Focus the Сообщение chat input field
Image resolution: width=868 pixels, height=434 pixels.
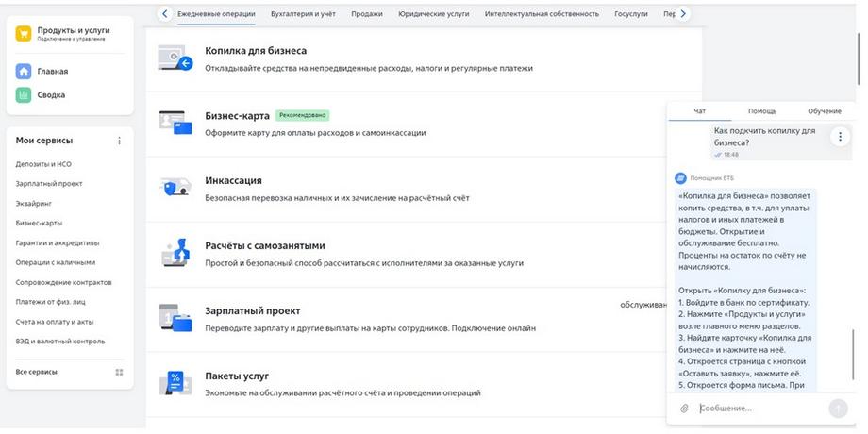[755, 409]
